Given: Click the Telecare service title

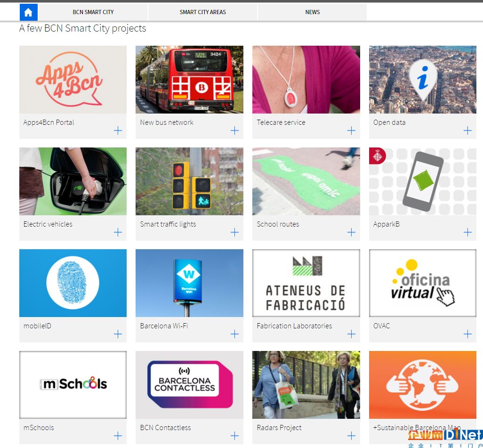Looking at the screenshot, I should (281, 122).
